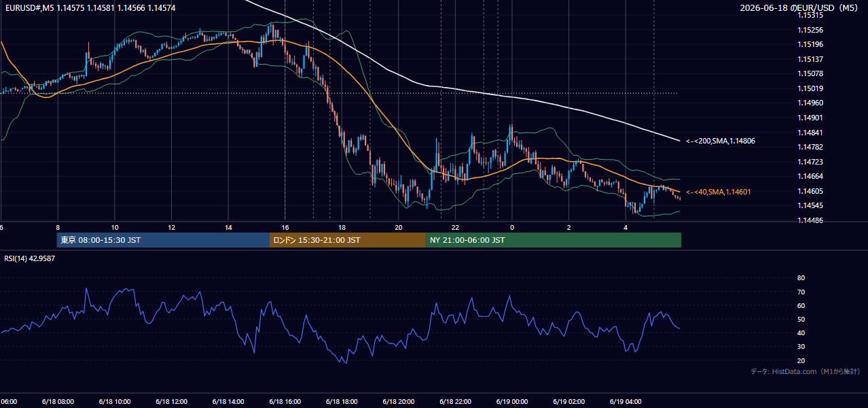Select the 東京 08:00-15:30 JST session bar
The height and width of the screenshot is (408, 868).
[x=163, y=240]
